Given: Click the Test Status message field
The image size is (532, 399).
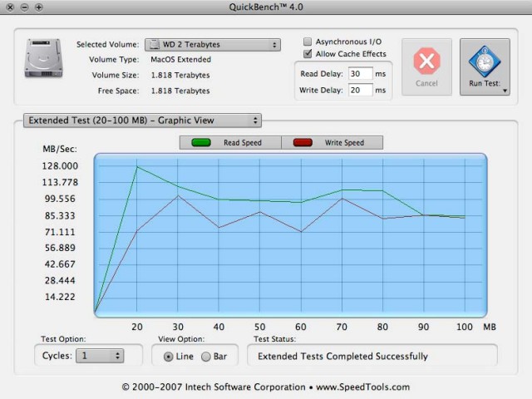Looking at the screenshot, I should [x=372, y=356].
